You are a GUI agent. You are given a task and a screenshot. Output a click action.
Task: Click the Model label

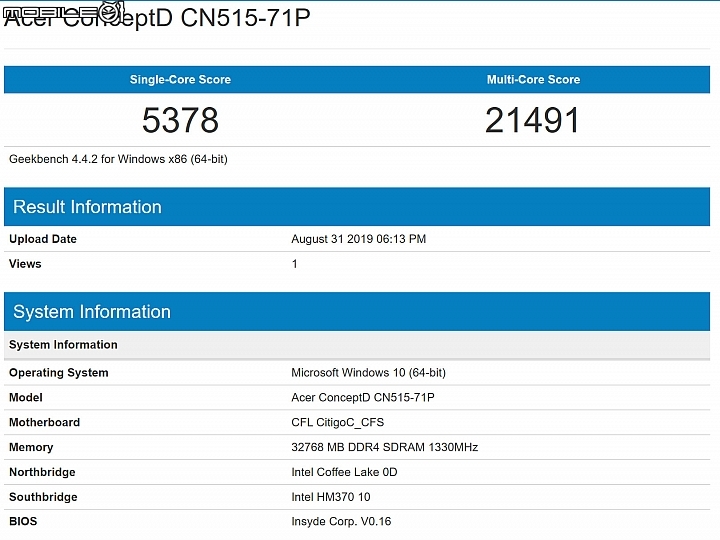pyautogui.click(x=26, y=397)
